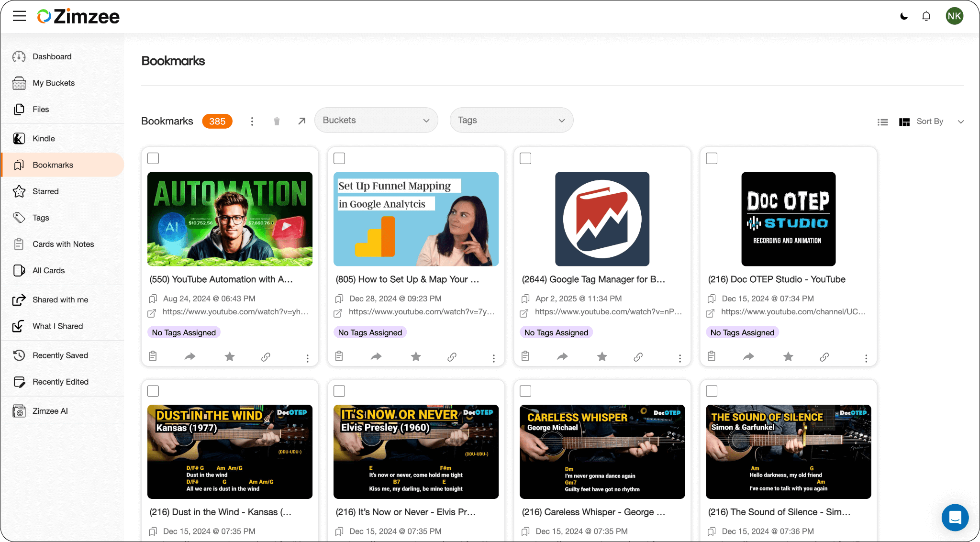Open bookmarks header three-dot menu
The height and width of the screenshot is (542, 980).
252,122
